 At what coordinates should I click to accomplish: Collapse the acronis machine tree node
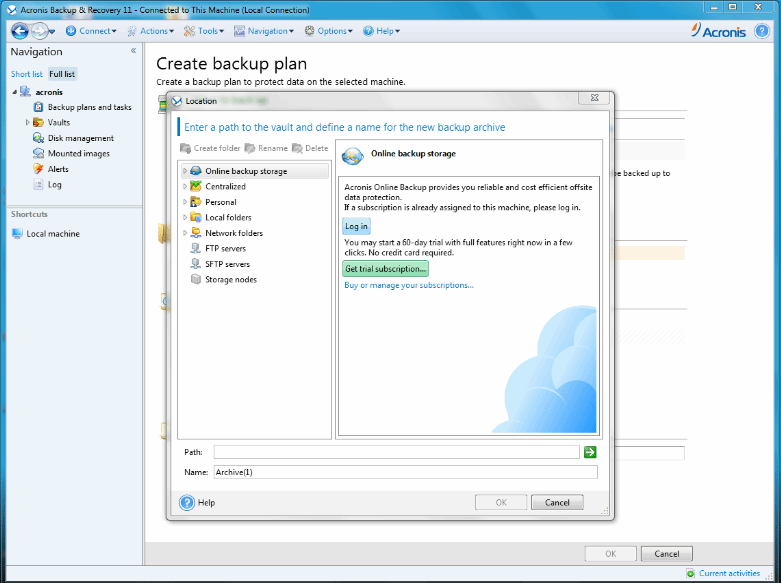(x=14, y=92)
